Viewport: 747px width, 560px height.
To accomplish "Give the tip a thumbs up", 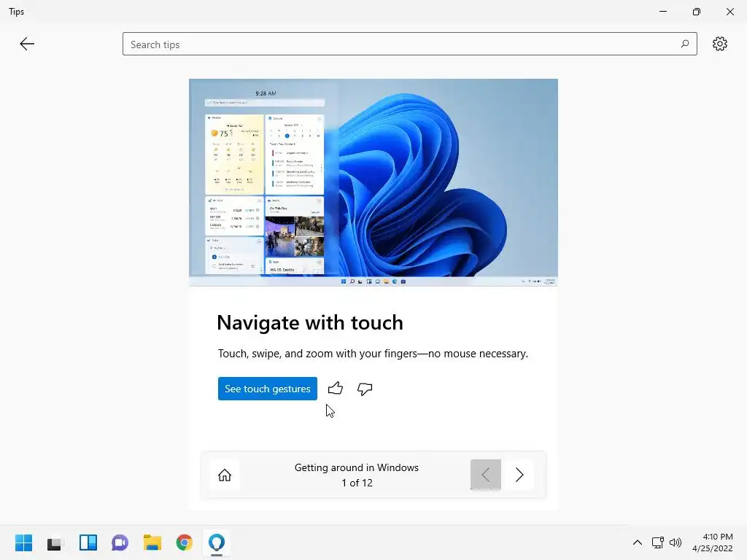I will click(336, 388).
